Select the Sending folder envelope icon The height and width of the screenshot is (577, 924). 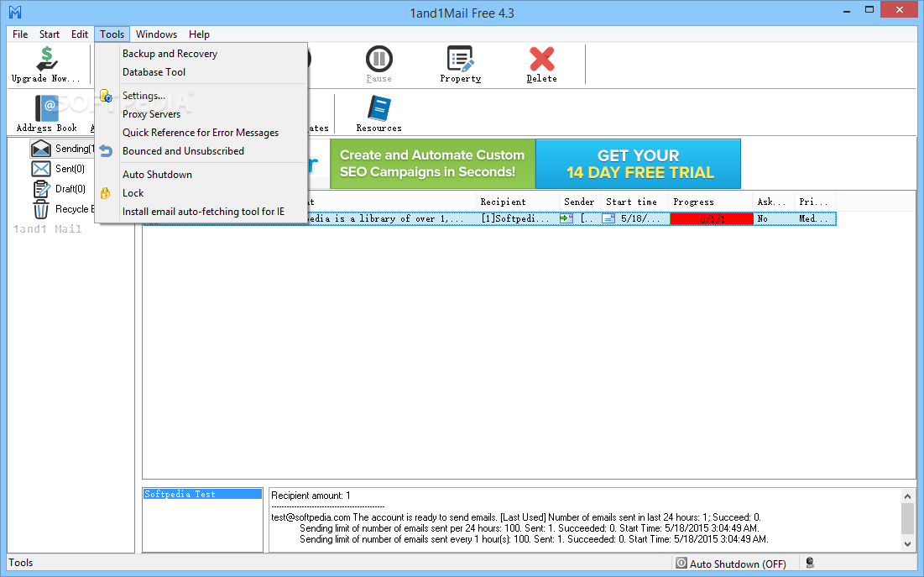pyautogui.click(x=40, y=149)
